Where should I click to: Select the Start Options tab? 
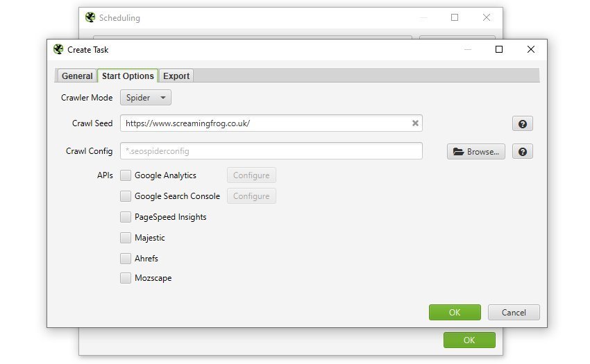pyautogui.click(x=128, y=76)
